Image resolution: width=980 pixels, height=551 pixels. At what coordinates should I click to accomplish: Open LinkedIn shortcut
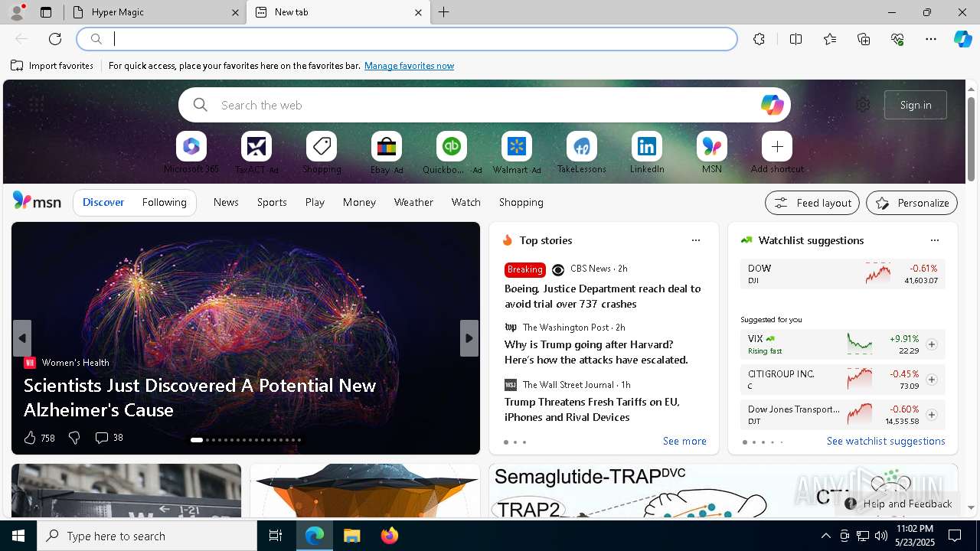point(647,153)
